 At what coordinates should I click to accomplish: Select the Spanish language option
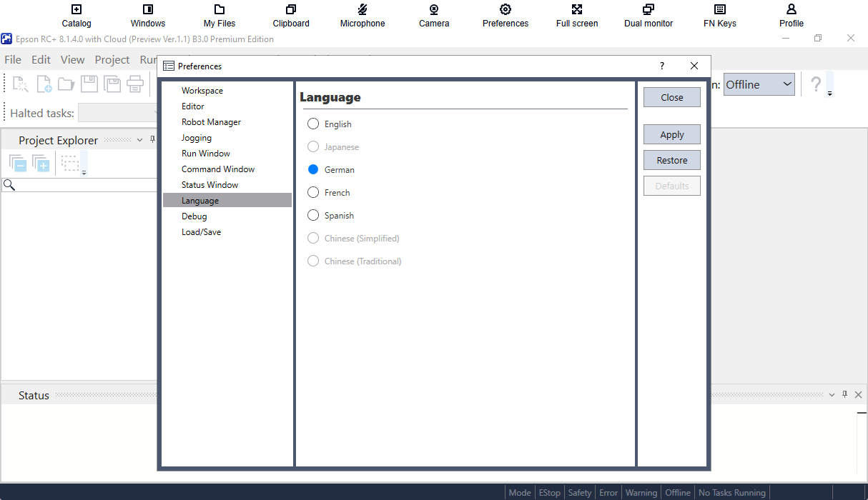pos(330,216)
